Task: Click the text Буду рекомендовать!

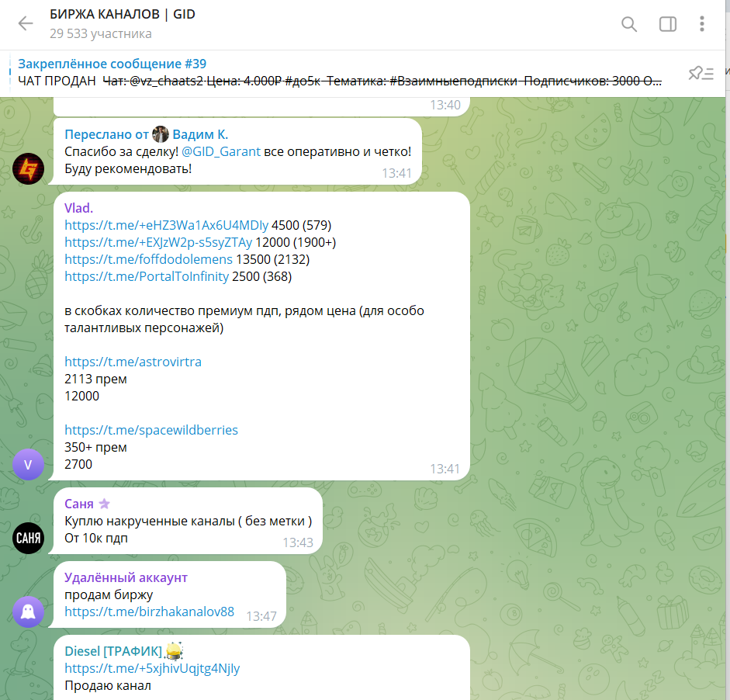Action: (128, 168)
